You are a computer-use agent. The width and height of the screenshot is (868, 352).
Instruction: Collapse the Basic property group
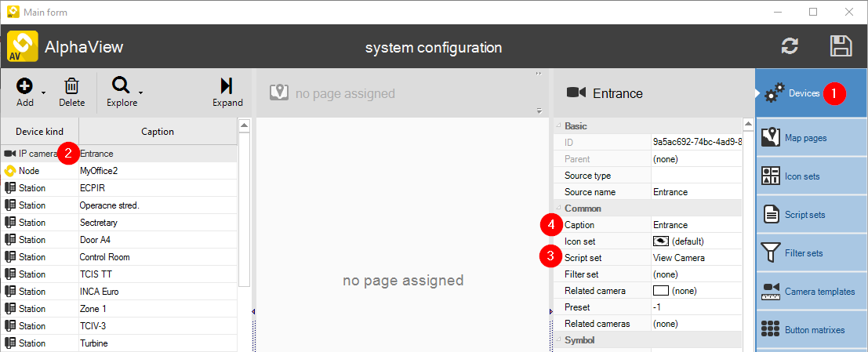[557, 126]
